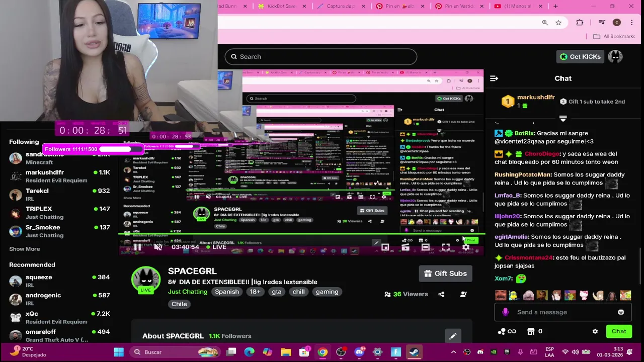This screenshot has height=362, width=644.
Task: Open the Just Chatting category link
Action: point(188,292)
